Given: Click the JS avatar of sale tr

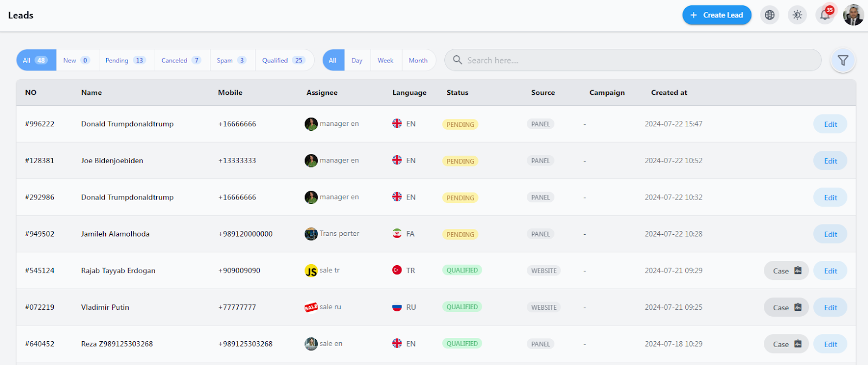Looking at the screenshot, I should coord(311,271).
